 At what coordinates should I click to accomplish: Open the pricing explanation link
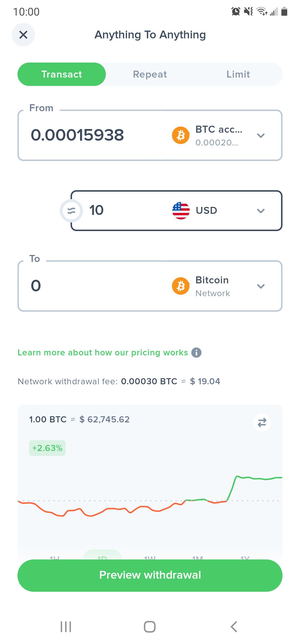(x=103, y=353)
